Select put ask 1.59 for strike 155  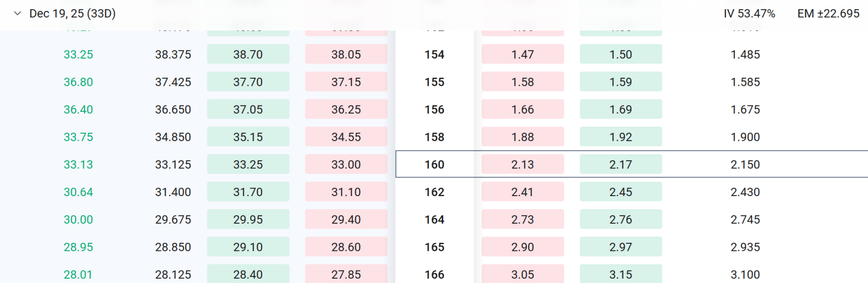621,82
